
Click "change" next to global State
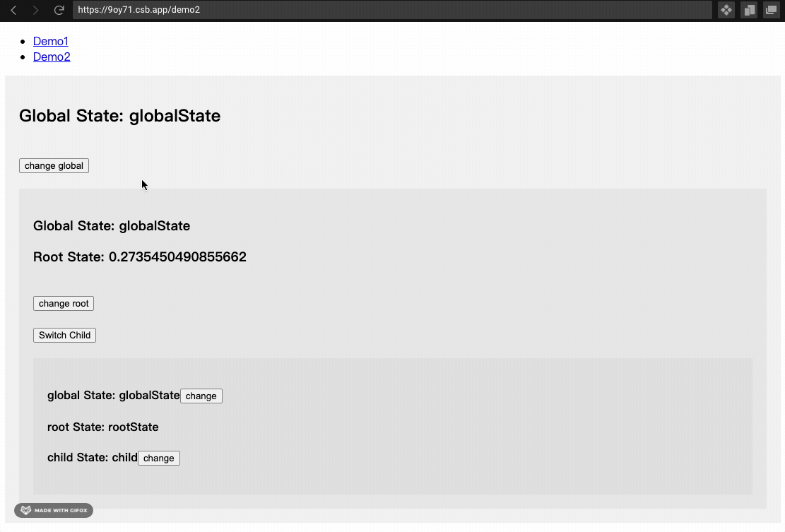point(201,396)
